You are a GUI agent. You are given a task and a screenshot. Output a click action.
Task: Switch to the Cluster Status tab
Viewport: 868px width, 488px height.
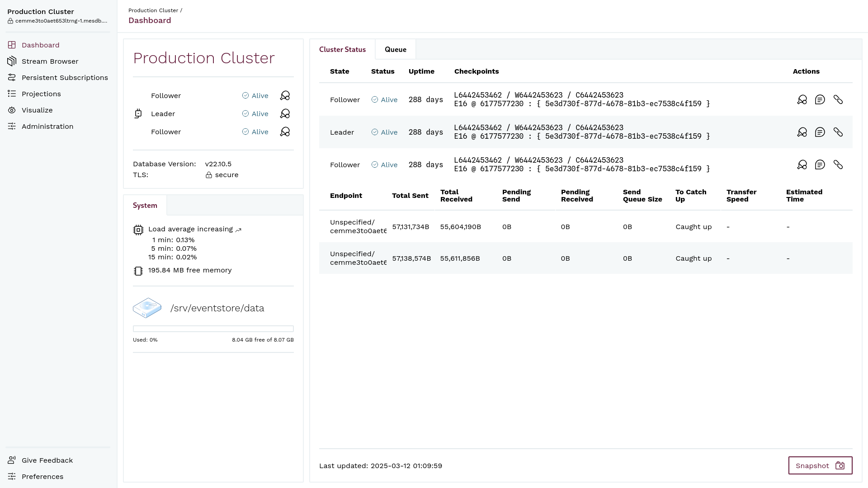[x=342, y=49]
